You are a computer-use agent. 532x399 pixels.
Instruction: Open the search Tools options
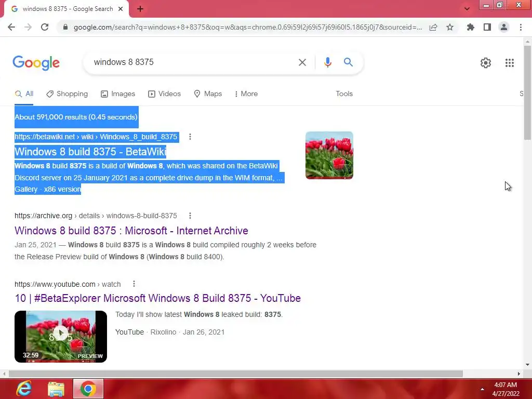tap(344, 94)
